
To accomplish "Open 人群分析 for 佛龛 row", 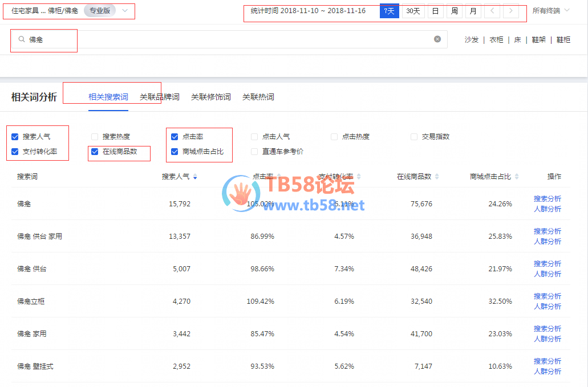I will tap(548, 209).
